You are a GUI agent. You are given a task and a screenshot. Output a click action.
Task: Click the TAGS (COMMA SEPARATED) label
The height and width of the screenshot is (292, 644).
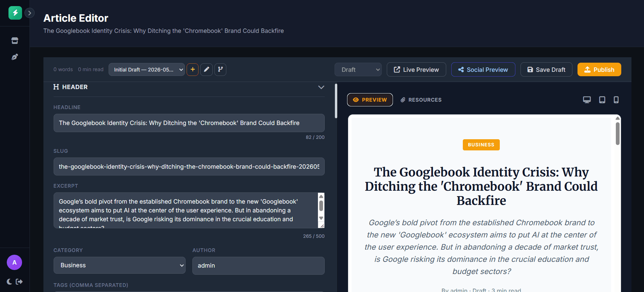pos(91,285)
